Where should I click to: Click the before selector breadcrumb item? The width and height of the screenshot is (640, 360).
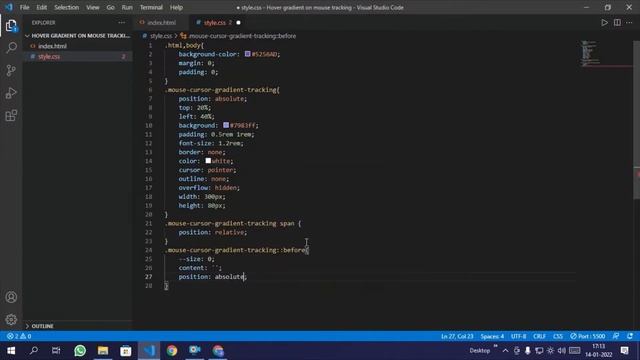pyautogui.click(x=242, y=36)
